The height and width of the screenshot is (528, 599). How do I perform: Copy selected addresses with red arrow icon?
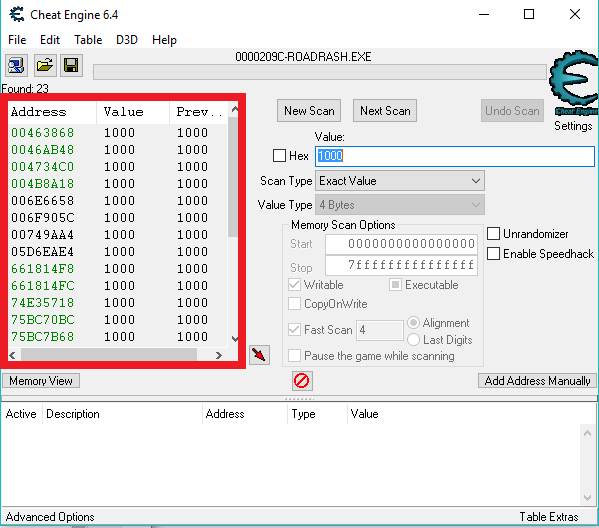(x=259, y=355)
